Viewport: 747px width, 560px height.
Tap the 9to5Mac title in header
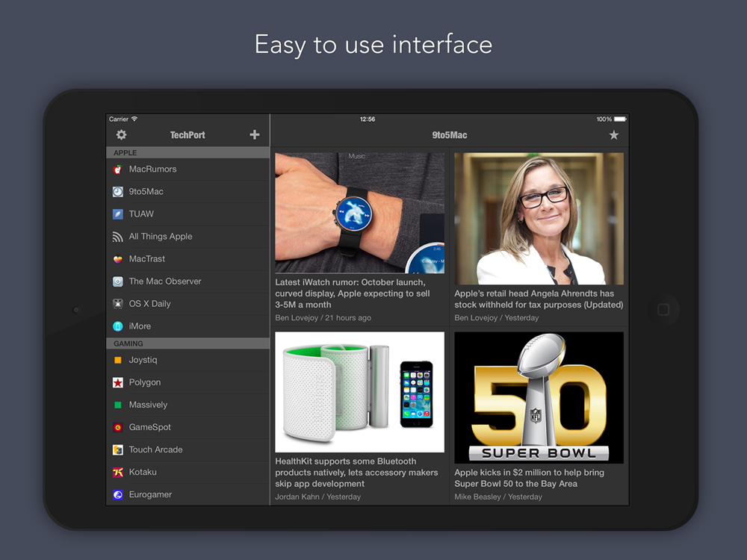click(x=449, y=135)
